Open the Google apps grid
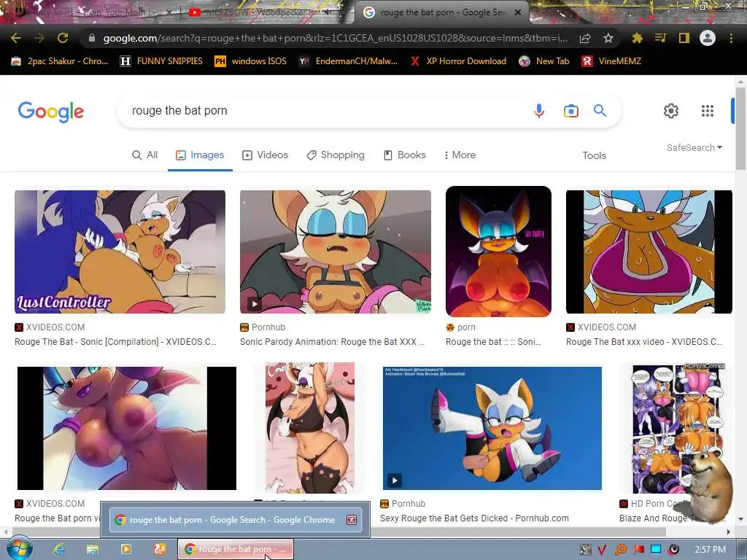 tap(708, 111)
